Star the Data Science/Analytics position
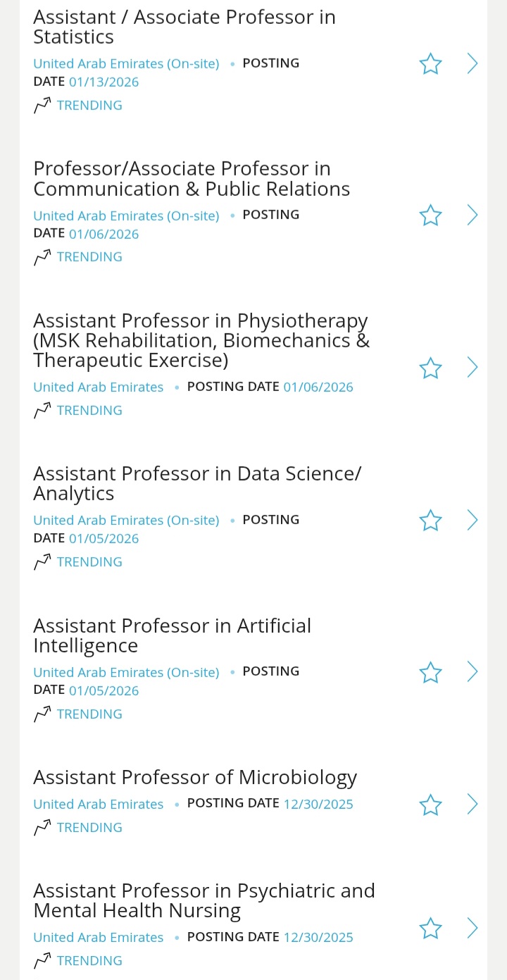 click(430, 521)
